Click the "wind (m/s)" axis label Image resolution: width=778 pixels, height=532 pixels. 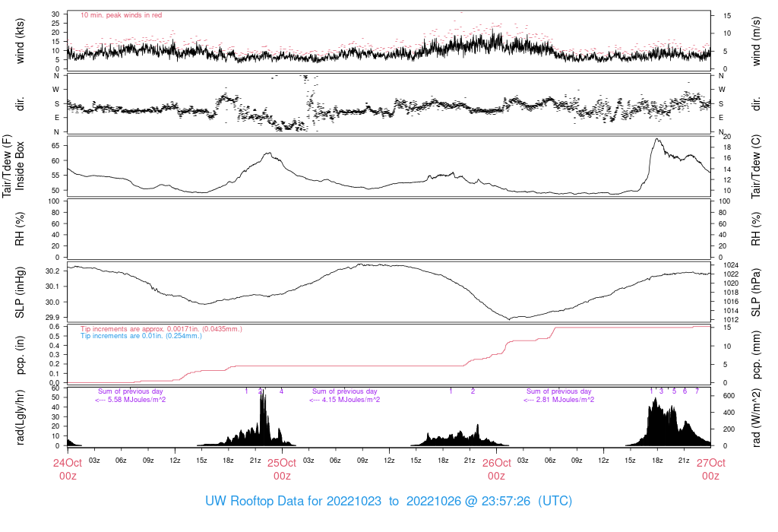(756, 41)
